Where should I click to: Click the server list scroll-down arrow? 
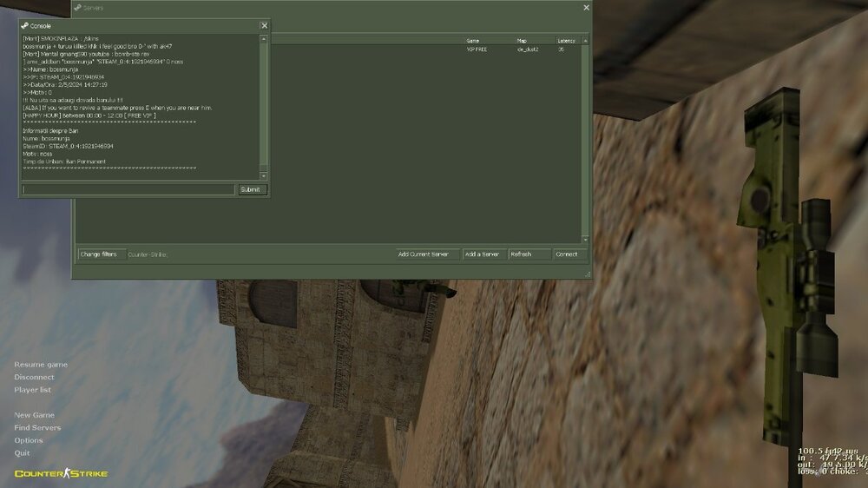[x=585, y=240]
